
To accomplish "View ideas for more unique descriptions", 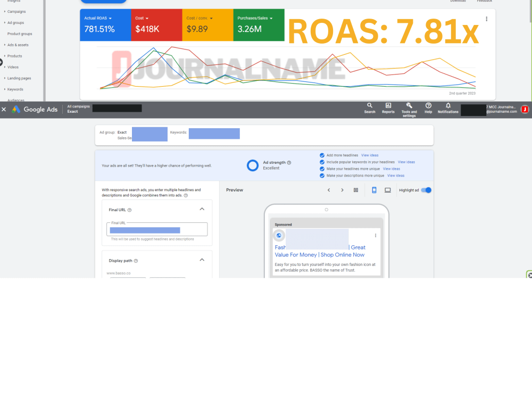I will click(x=396, y=176).
